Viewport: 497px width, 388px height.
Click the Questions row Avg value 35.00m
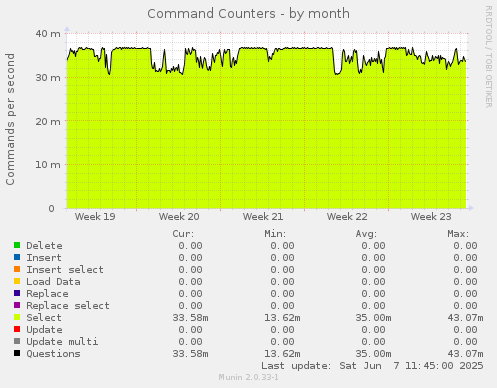pos(373,354)
